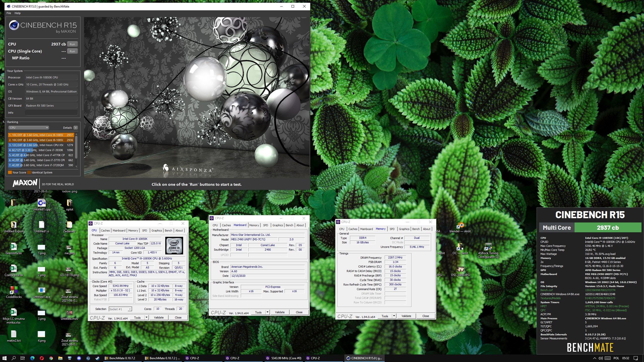Screen dimensions: 644x362
Task: Expand Tools dropdown arrow in left CPU-Z
Action: point(146,318)
